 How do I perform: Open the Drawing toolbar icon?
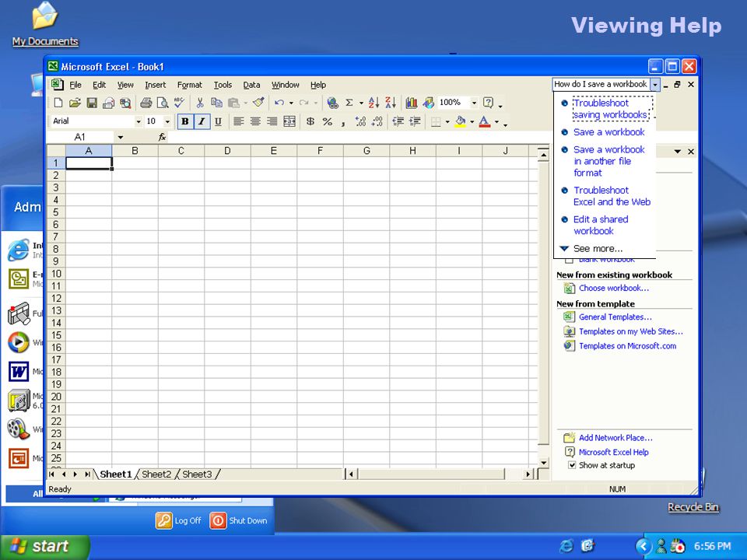click(x=428, y=103)
